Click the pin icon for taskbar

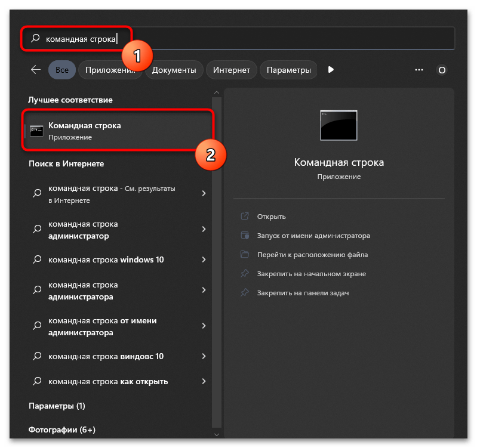tap(245, 293)
